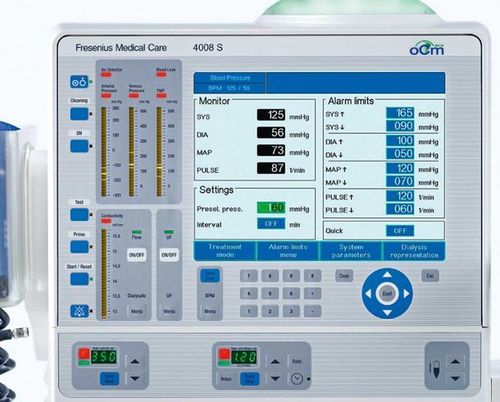Select DIA upper alarm limit 100
The width and height of the screenshot is (500, 402).
[x=400, y=141]
